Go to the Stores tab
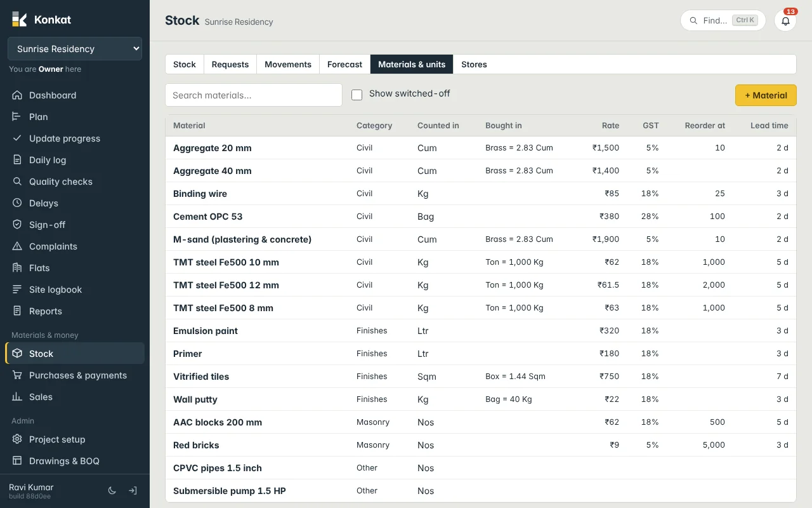This screenshot has width=812, height=508. [474, 64]
